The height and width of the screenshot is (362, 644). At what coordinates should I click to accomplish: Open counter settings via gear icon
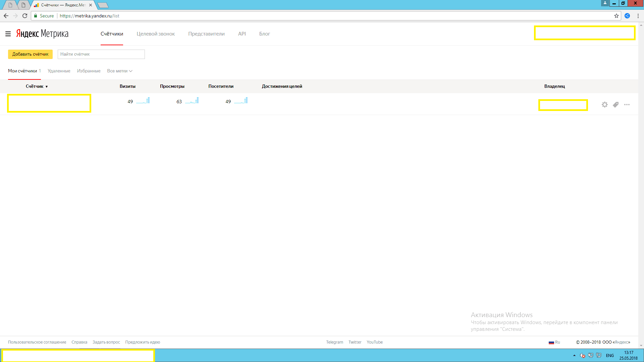(x=604, y=105)
